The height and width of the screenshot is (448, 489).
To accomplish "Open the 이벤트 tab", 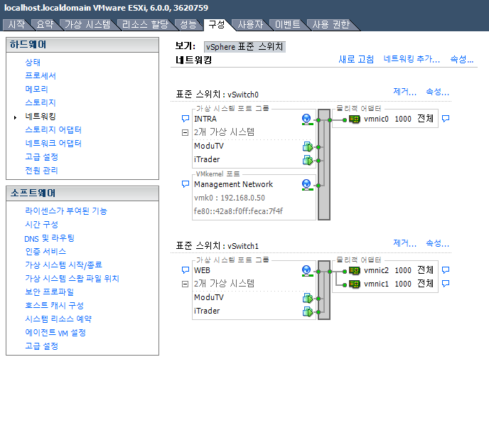I will coord(287,25).
